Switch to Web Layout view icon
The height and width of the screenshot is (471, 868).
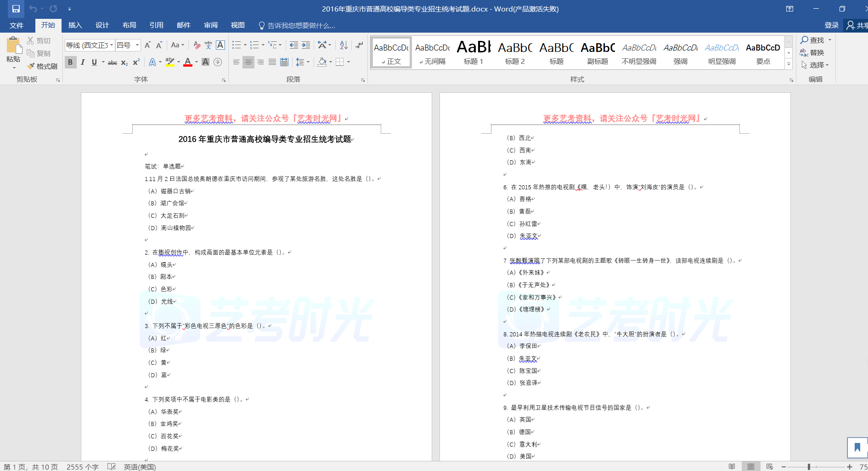770,466
